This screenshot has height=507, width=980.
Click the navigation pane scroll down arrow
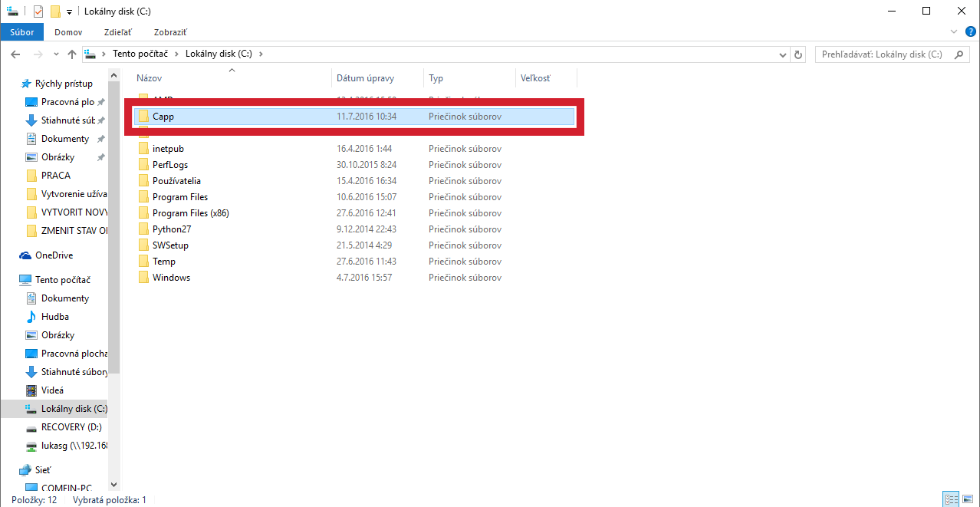tap(114, 485)
